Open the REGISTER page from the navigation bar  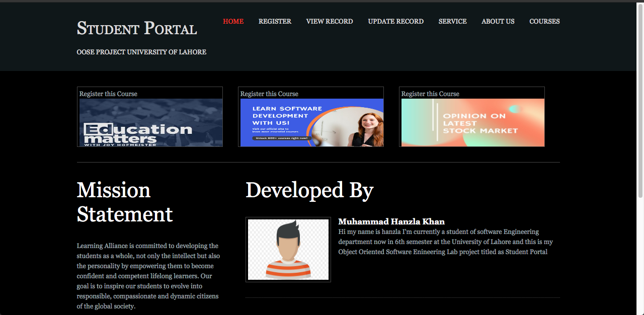(275, 21)
